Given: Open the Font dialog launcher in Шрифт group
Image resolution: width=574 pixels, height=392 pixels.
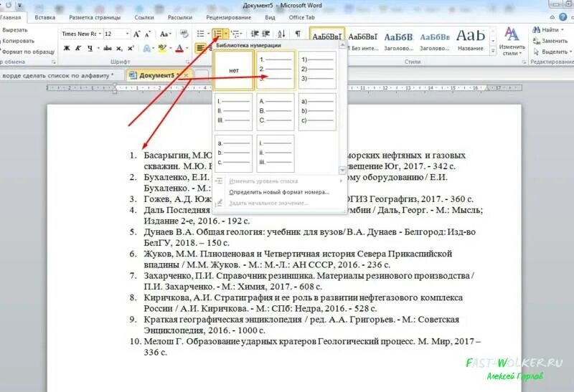Looking at the screenshot, I should 188,62.
